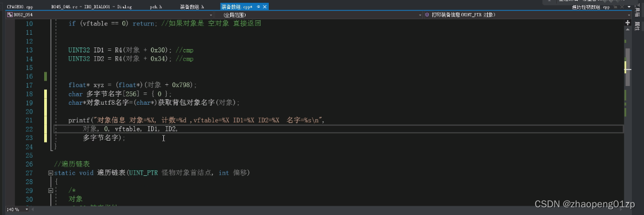Collapse the comment block at line 29
The width and height of the screenshot is (644, 215).
pos(50,191)
